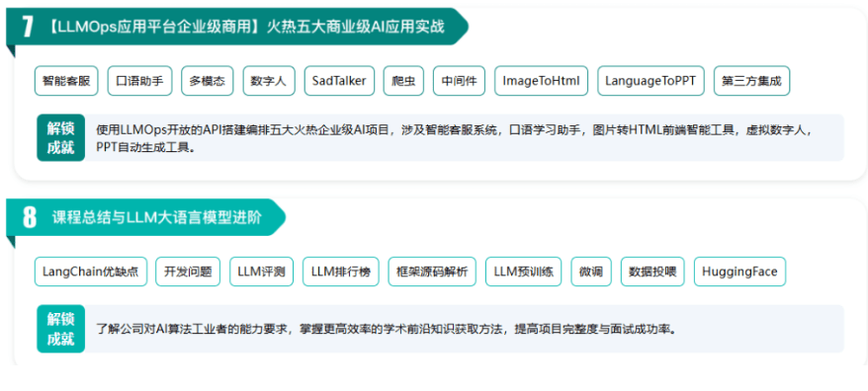Select the 数字人 tag
868x391 pixels.
269,81
